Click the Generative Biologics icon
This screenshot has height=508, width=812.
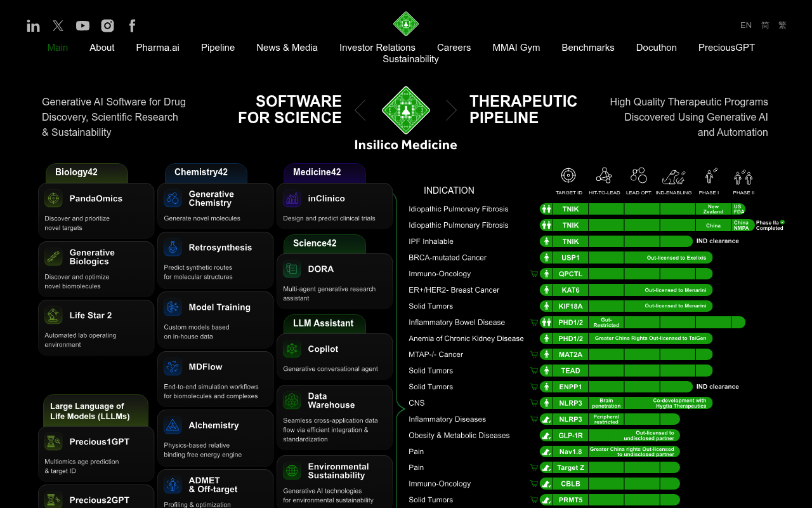tap(53, 257)
